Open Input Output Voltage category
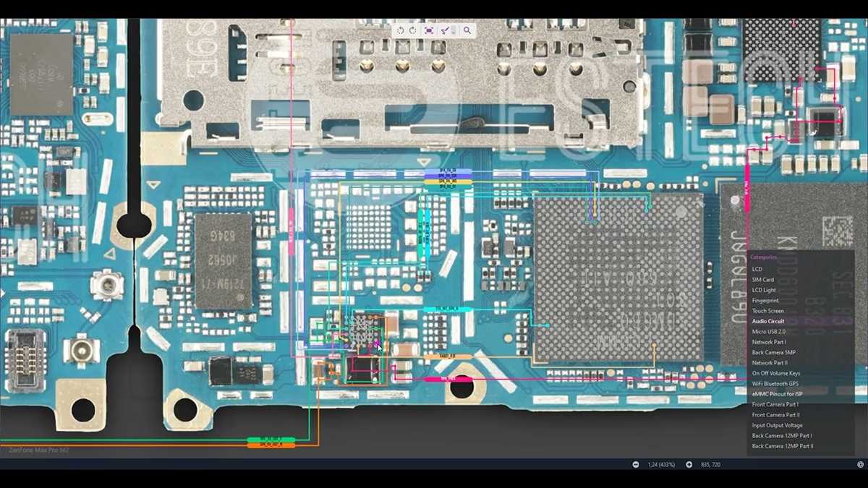868x488 pixels. pos(777,425)
